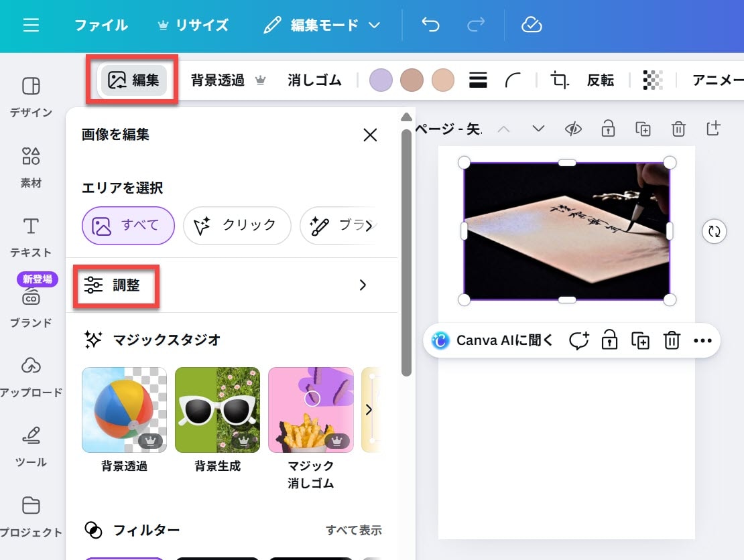
Task: Toggle the page lock icon
Action: click(x=608, y=129)
